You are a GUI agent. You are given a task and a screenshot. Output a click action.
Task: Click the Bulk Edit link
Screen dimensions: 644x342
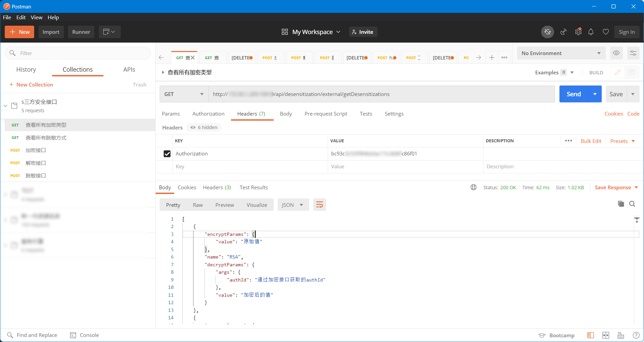click(591, 141)
